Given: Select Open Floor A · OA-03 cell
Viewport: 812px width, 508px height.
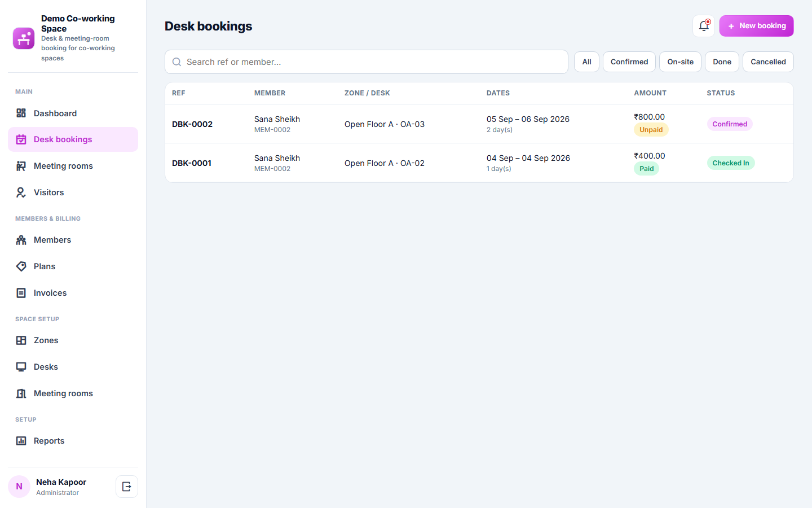Looking at the screenshot, I should (385, 124).
